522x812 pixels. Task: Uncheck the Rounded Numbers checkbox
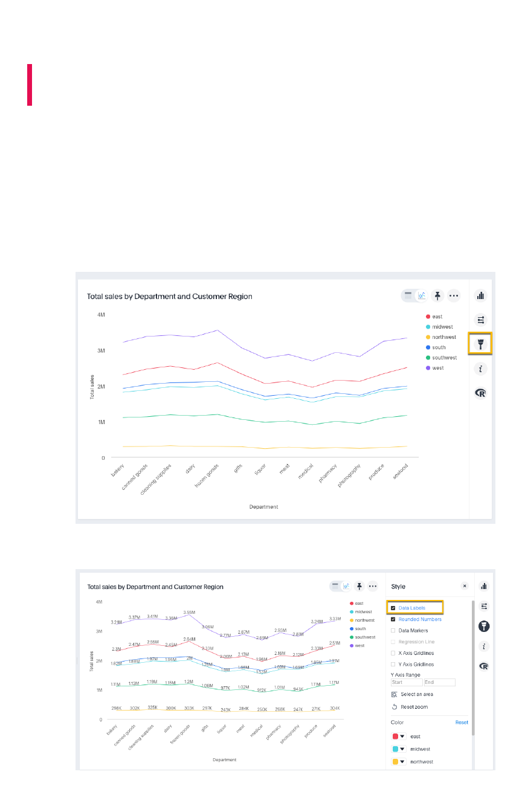pos(393,619)
